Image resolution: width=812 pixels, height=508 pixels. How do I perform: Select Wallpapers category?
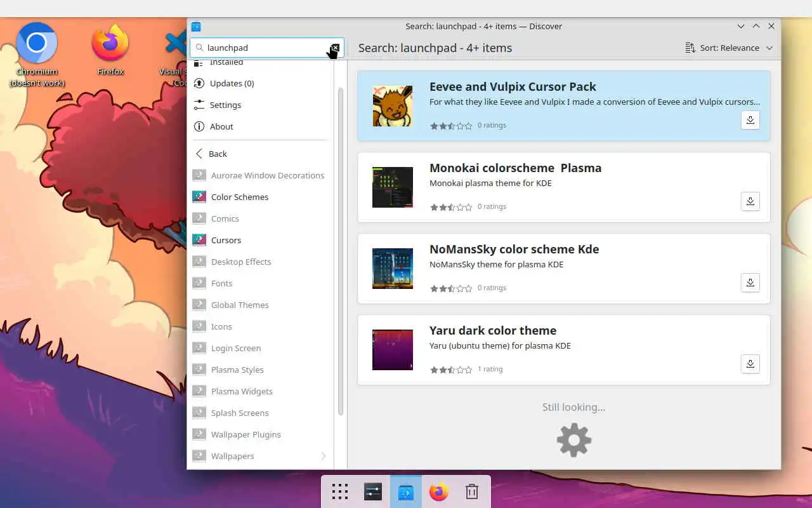[x=260, y=456]
